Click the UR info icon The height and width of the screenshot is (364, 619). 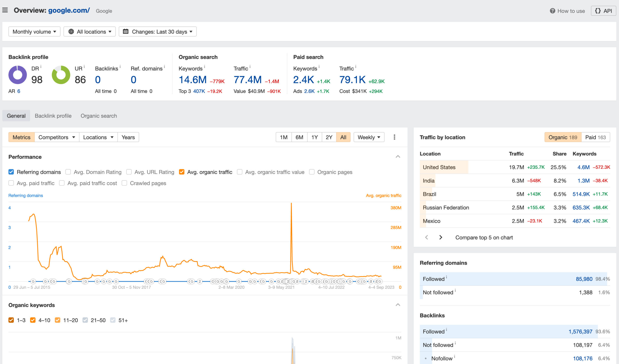84,67
